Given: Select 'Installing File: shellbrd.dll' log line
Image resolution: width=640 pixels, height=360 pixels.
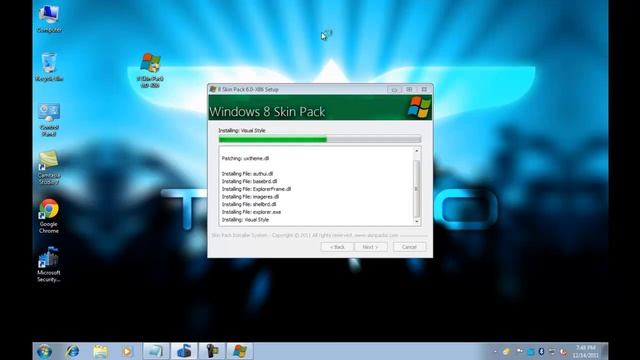Looking at the screenshot, I should click(x=249, y=204).
